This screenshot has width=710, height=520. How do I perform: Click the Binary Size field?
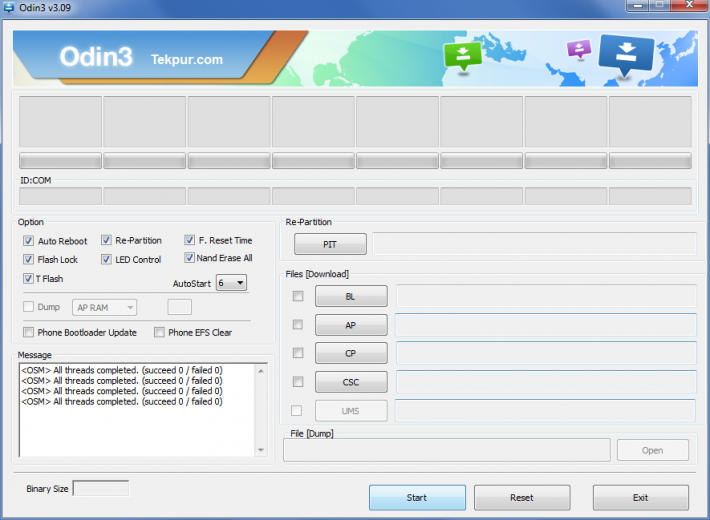coord(101,488)
